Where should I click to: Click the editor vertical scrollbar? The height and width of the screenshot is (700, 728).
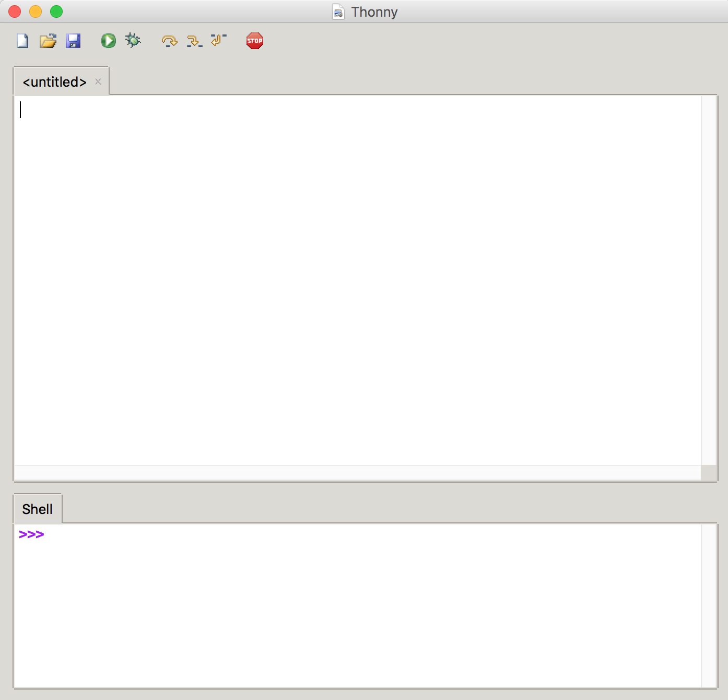click(709, 280)
